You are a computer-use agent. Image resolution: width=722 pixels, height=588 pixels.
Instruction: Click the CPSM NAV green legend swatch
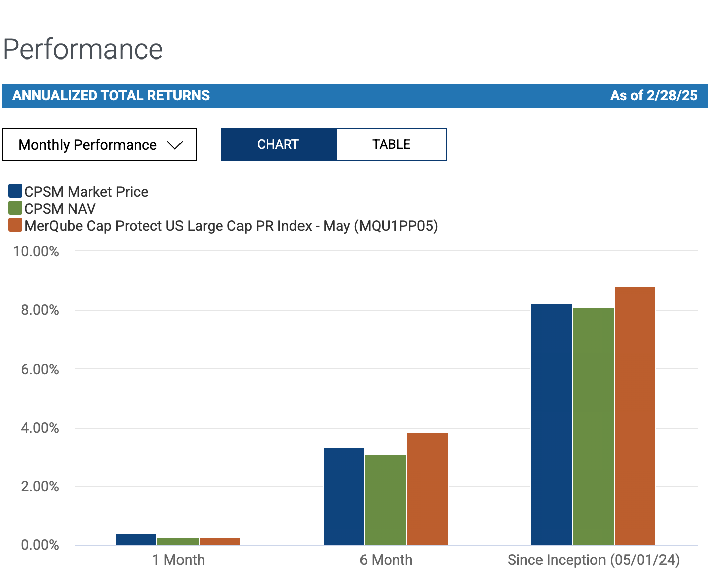[x=15, y=208]
